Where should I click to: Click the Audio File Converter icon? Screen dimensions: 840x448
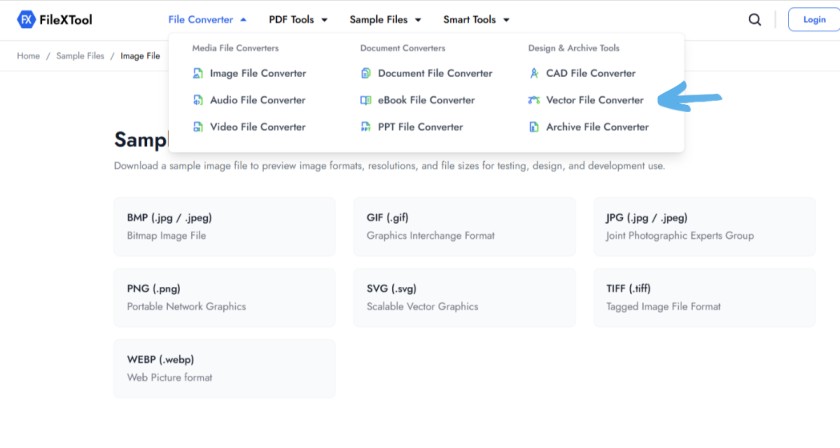(x=198, y=100)
